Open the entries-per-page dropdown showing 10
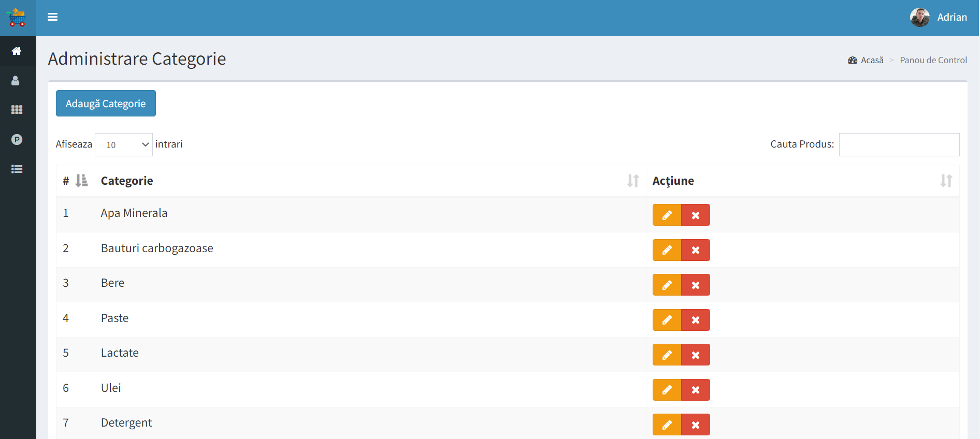 (x=124, y=145)
